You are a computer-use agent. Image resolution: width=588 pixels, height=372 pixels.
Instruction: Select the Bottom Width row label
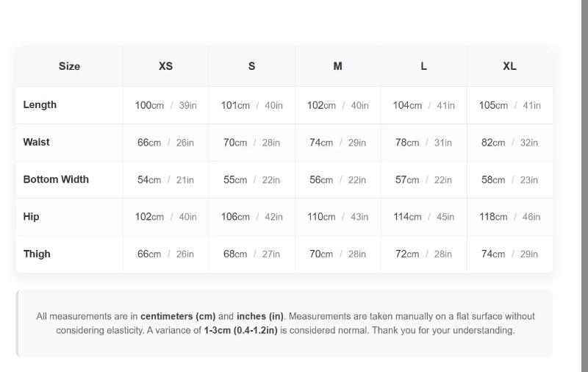pos(56,179)
